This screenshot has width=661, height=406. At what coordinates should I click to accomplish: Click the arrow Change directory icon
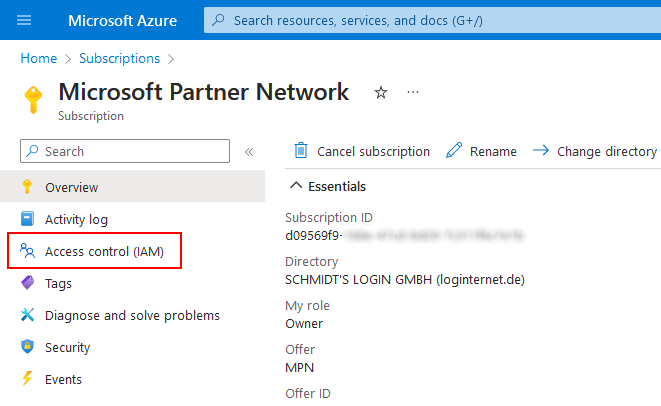540,150
